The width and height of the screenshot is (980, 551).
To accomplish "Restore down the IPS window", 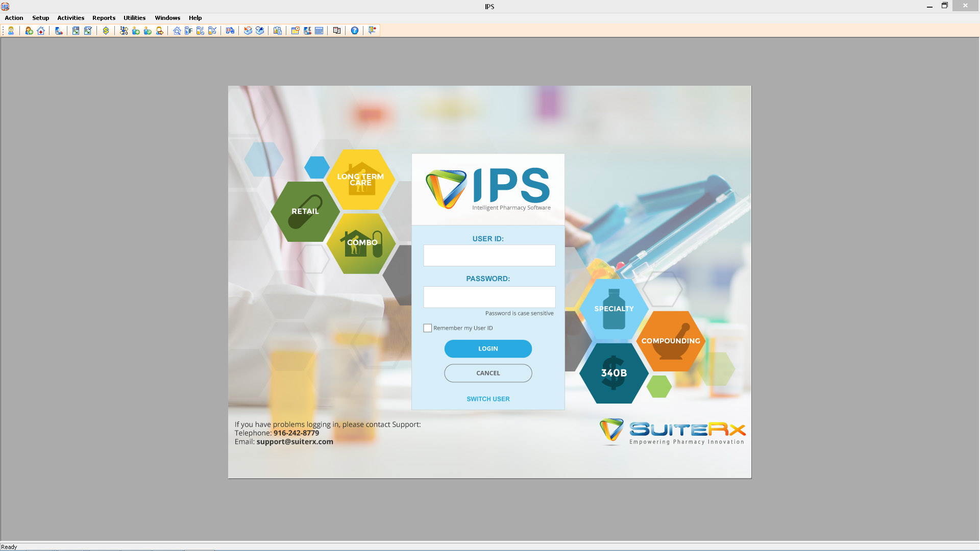I will click(x=945, y=6).
